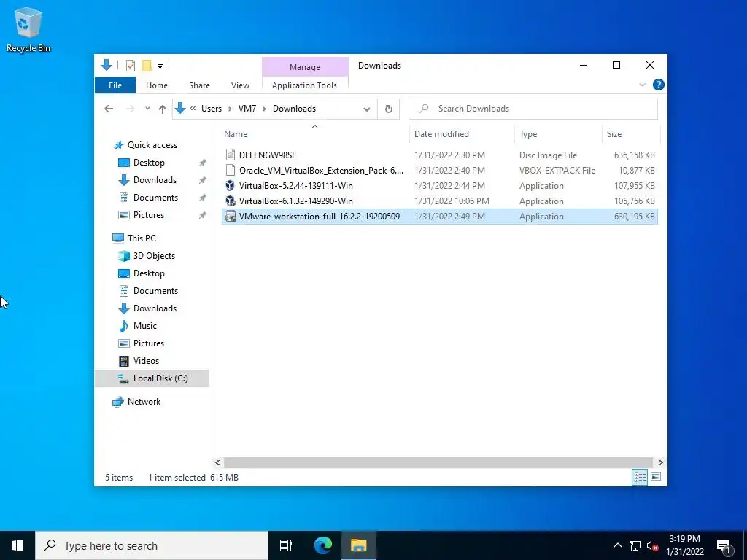
Task: Click the horizontal scrollbar right arrow
Action: [660, 462]
